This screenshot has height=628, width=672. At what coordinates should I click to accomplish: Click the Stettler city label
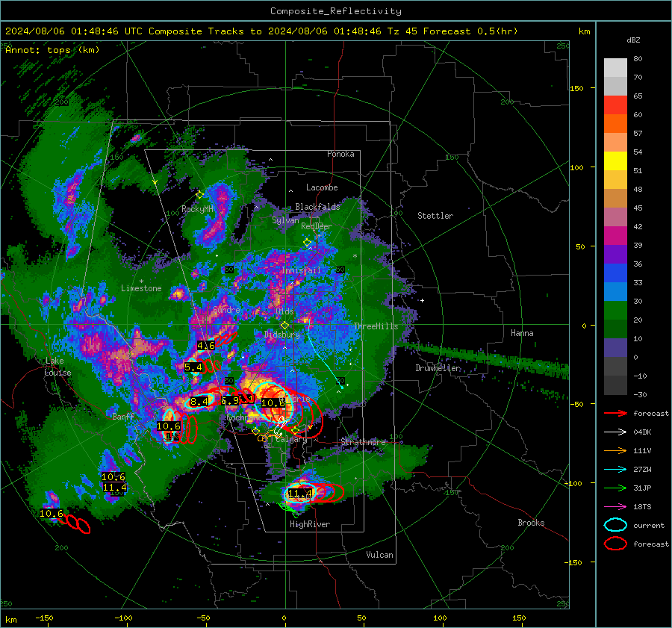[x=435, y=216]
